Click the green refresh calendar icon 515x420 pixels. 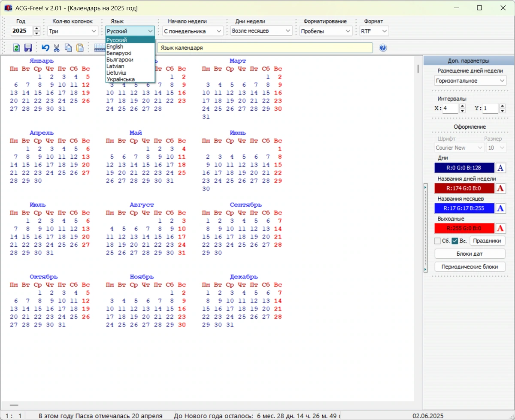[x=16, y=48]
